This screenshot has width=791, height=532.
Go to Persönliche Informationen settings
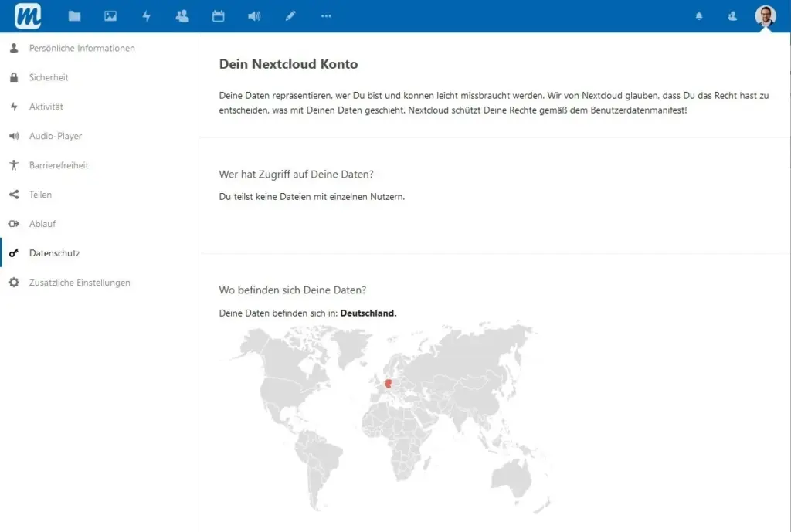[82, 48]
